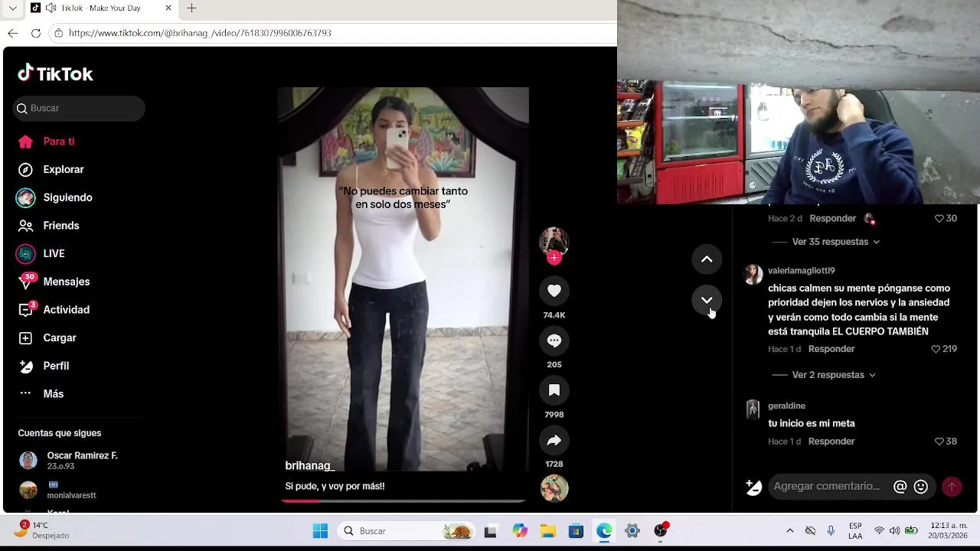Image resolution: width=980 pixels, height=551 pixels.
Task: Click geraldine's avatar
Action: pyautogui.click(x=753, y=409)
